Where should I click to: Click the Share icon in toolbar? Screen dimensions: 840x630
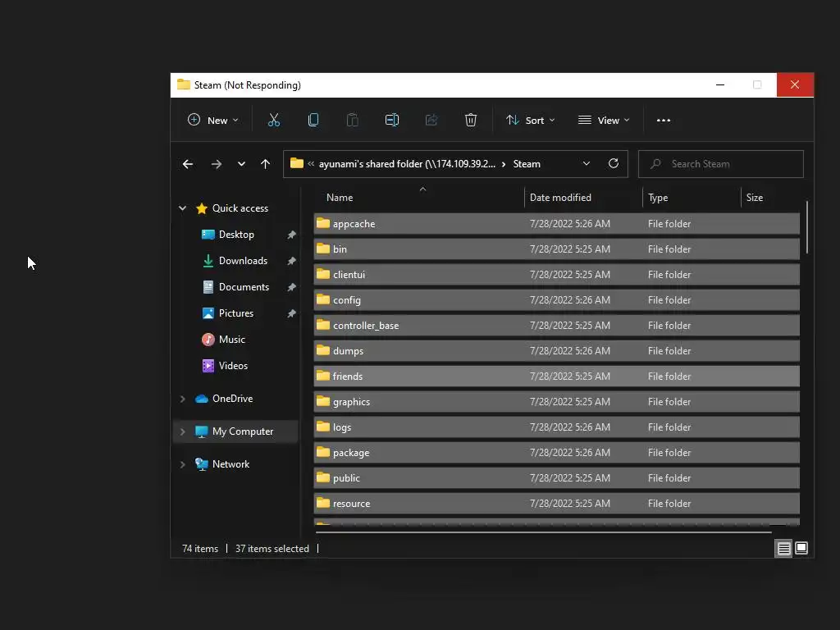tap(431, 120)
